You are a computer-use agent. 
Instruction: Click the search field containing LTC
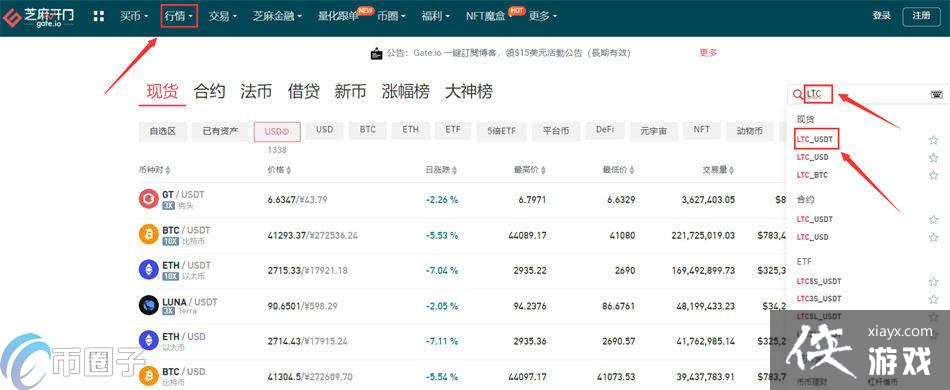tap(868, 94)
